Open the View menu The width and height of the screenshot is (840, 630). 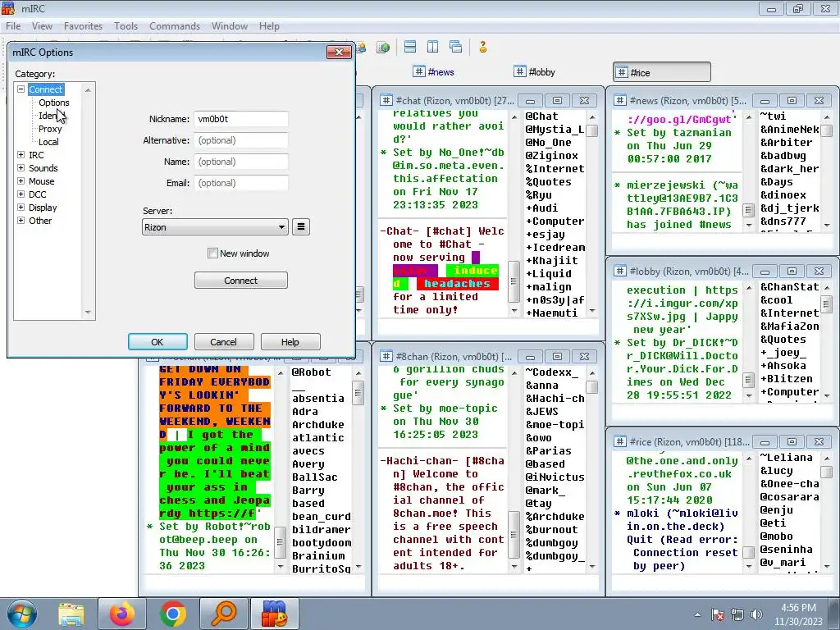(42, 25)
